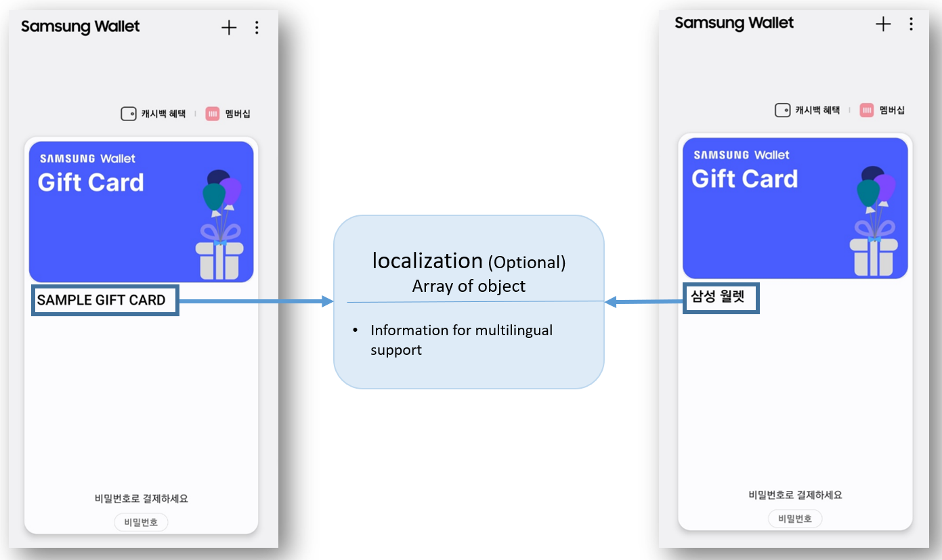
Task: Open the three-dot menu on the right phone
Action: [911, 24]
